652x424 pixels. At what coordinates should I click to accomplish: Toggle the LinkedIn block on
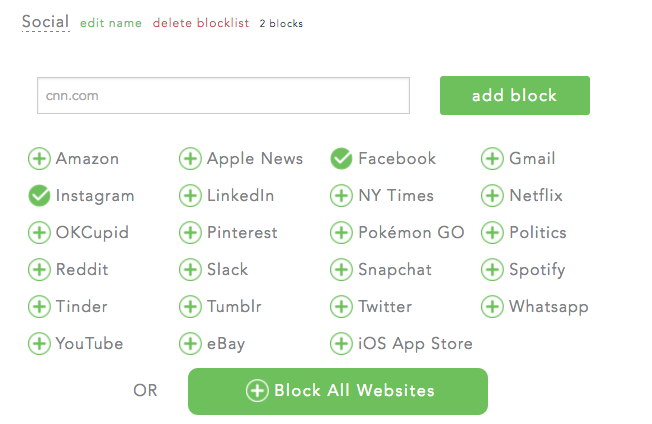pyautogui.click(x=190, y=196)
